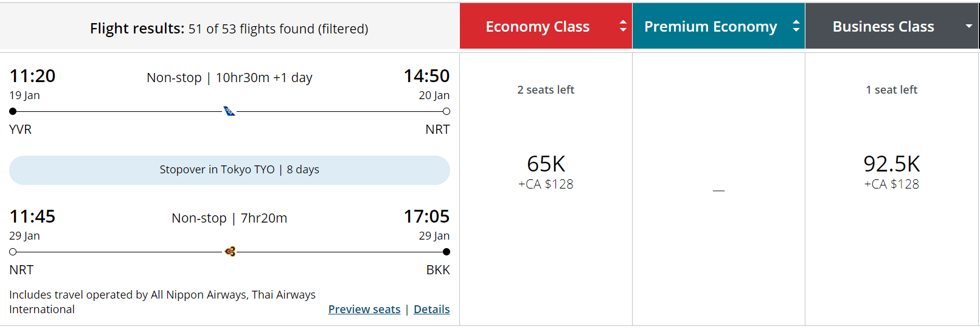Click the Thai Airways airline icon

[x=230, y=251]
